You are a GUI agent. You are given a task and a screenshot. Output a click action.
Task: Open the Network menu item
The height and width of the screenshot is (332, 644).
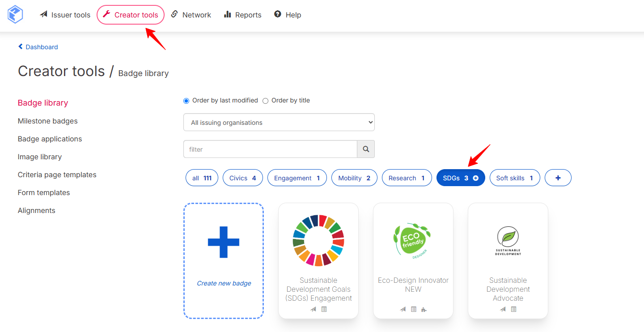click(191, 15)
